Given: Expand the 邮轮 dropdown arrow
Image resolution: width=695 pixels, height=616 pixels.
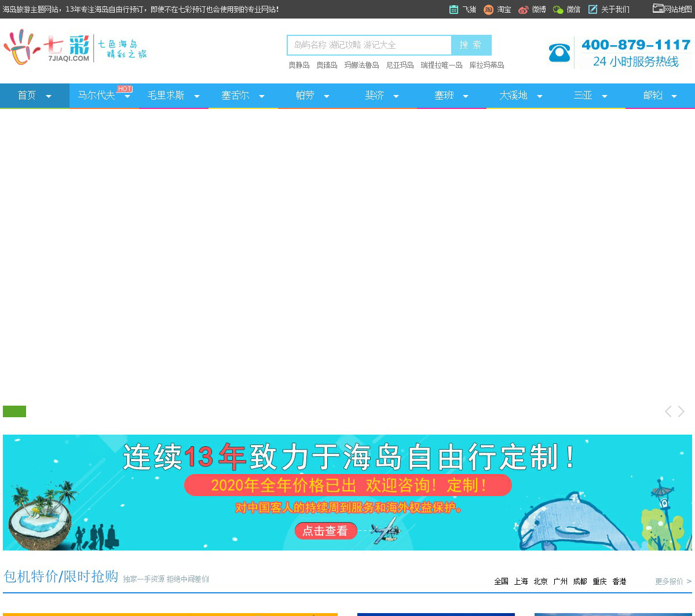Looking at the screenshot, I should point(674,96).
